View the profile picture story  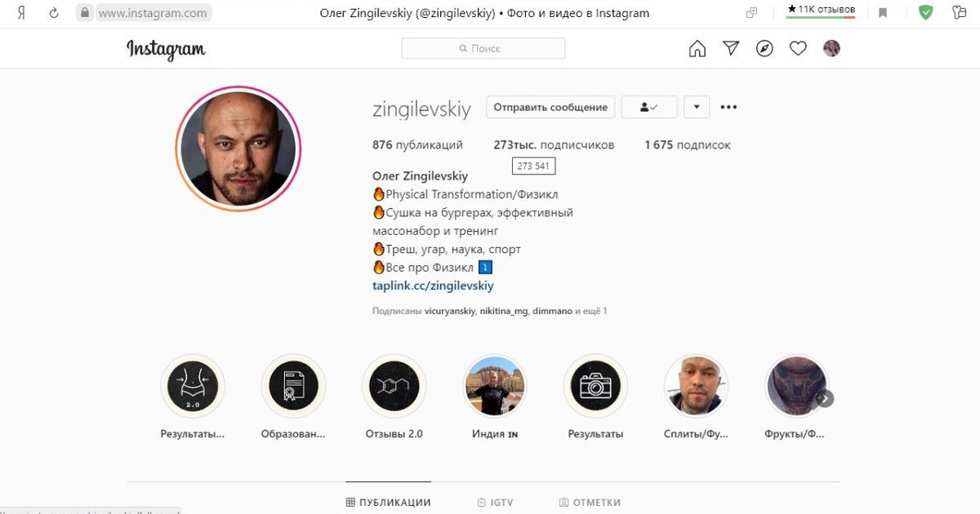[238, 148]
